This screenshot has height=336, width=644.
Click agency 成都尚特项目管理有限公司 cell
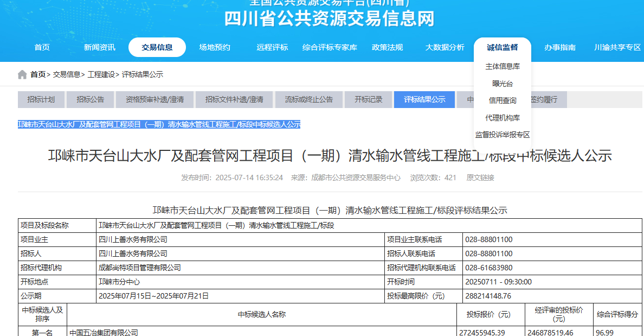coord(240,268)
